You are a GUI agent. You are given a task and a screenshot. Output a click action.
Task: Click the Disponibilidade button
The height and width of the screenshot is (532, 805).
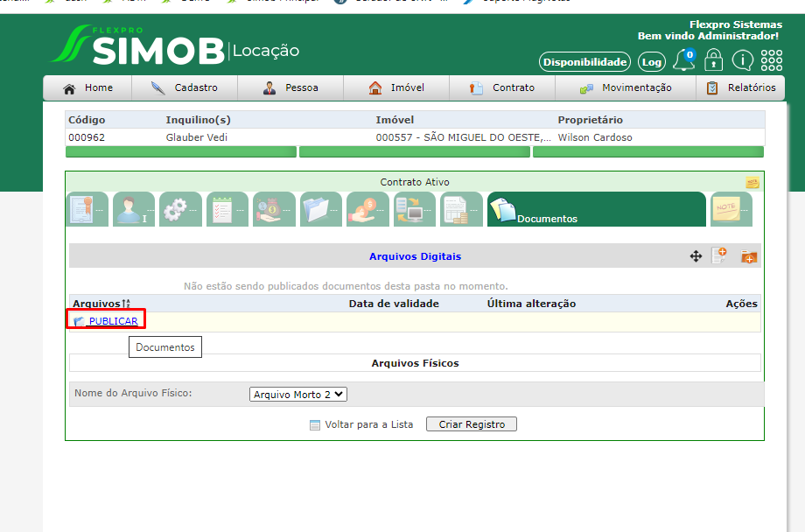[x=584, y=62]
